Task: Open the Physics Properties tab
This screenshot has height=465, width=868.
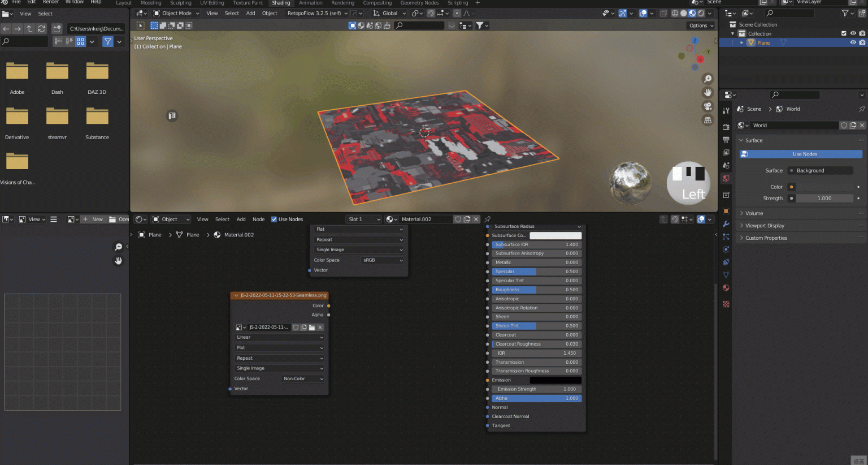Action: point(726,249)
